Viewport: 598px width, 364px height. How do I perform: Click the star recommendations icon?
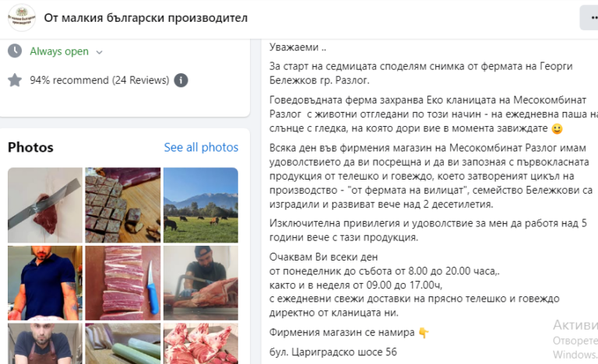[x=15, y=80]
